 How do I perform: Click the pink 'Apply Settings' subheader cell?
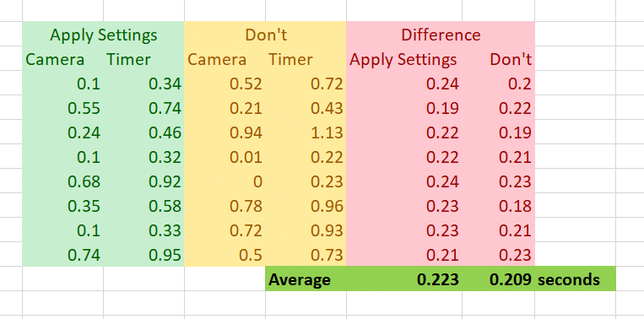(x=404, y=60)
